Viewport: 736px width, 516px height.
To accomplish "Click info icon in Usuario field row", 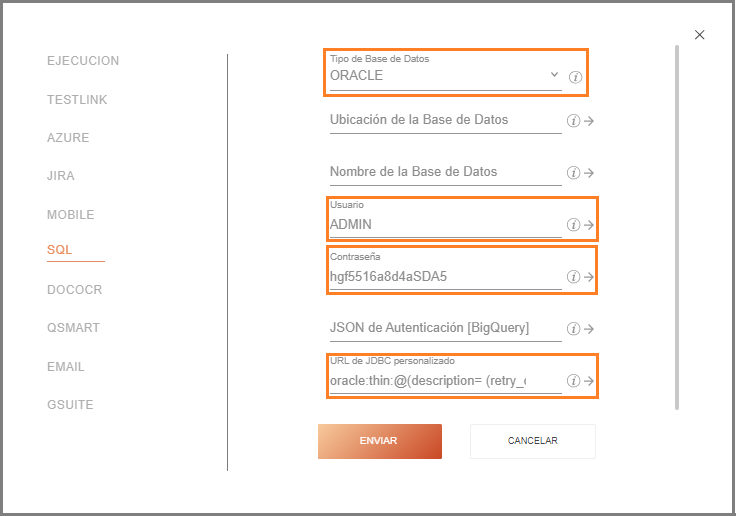I will (573, 224).
